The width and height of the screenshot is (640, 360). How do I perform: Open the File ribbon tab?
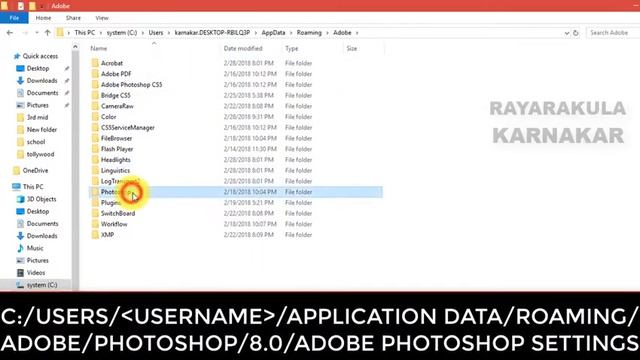pyautogui.click(x=14, y=18)
